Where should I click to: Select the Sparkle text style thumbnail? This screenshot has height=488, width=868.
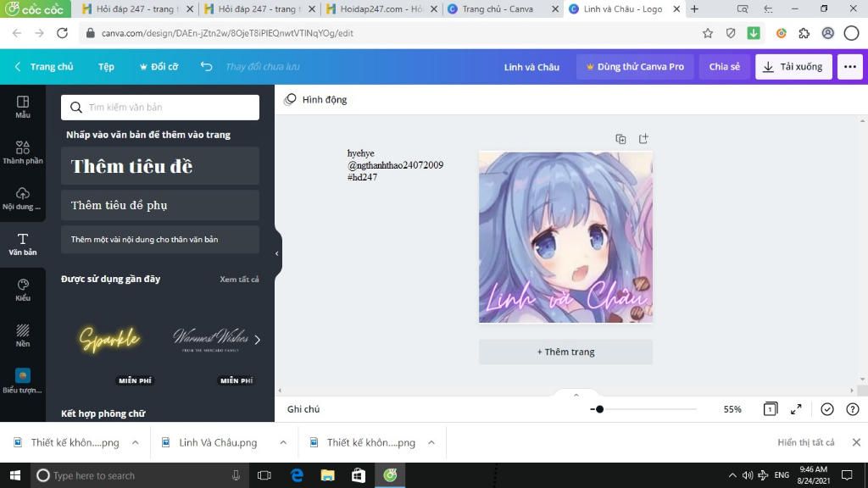pyautogui.click(x=109, y=339)
